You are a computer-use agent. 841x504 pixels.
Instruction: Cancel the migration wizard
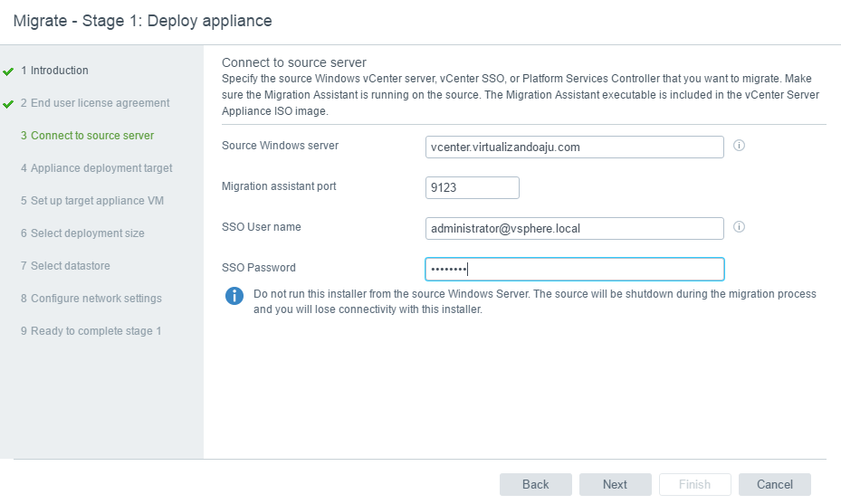click(774, 484)
